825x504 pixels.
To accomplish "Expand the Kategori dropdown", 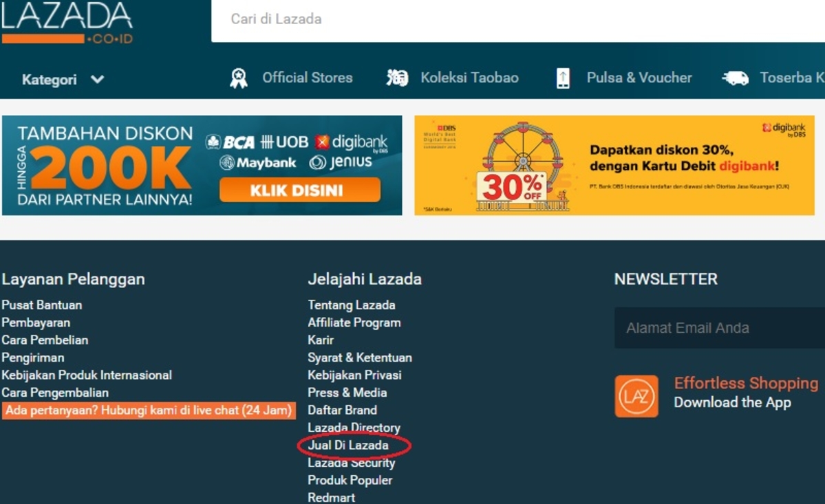I will pos(63,79).
